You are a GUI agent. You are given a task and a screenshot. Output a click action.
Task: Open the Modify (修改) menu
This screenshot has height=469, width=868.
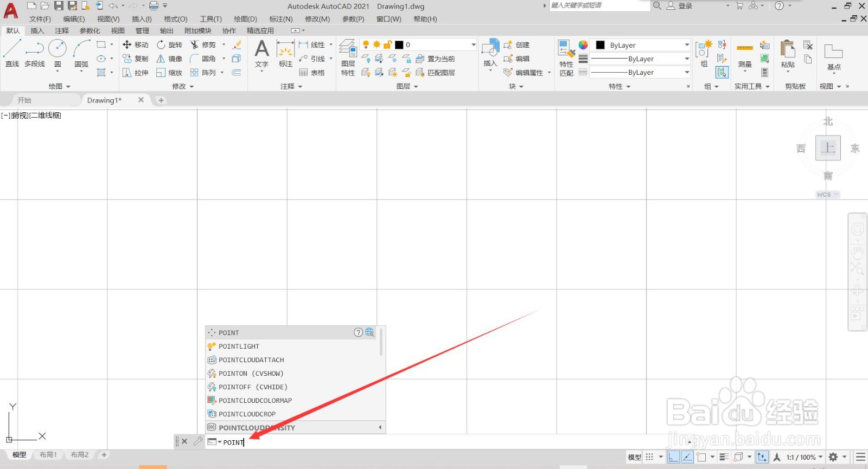point(317,19)
